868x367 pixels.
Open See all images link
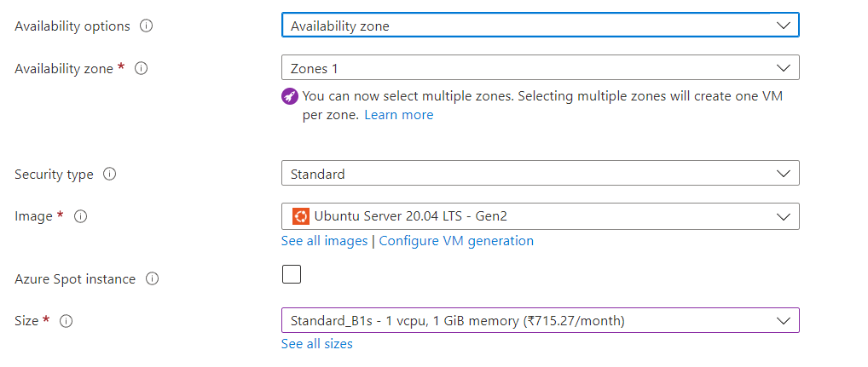pos(324,241)
